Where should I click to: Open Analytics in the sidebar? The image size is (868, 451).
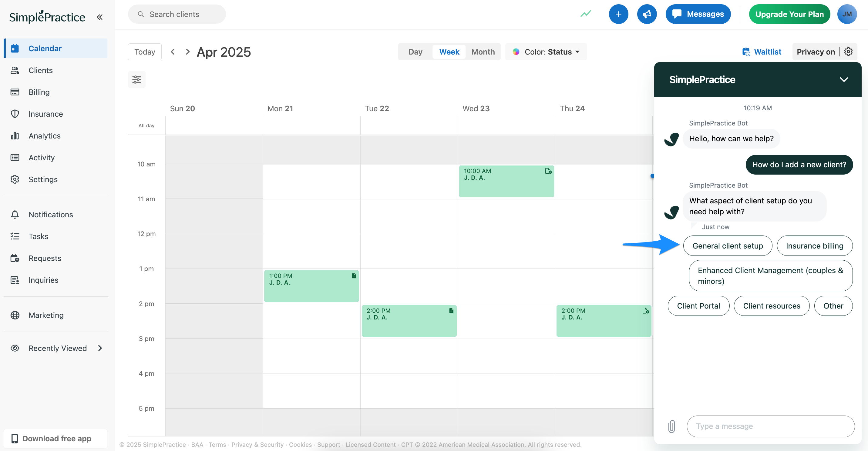56,136
